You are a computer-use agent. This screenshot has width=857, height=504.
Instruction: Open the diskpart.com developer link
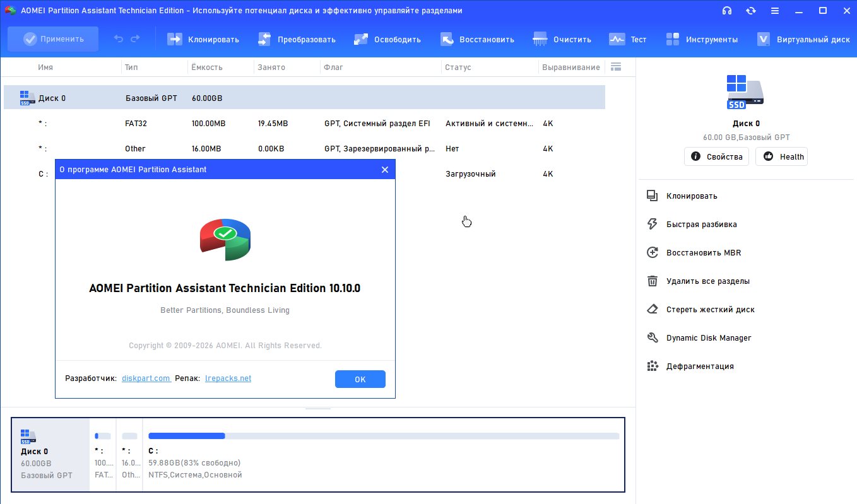[x=146, y=378]
